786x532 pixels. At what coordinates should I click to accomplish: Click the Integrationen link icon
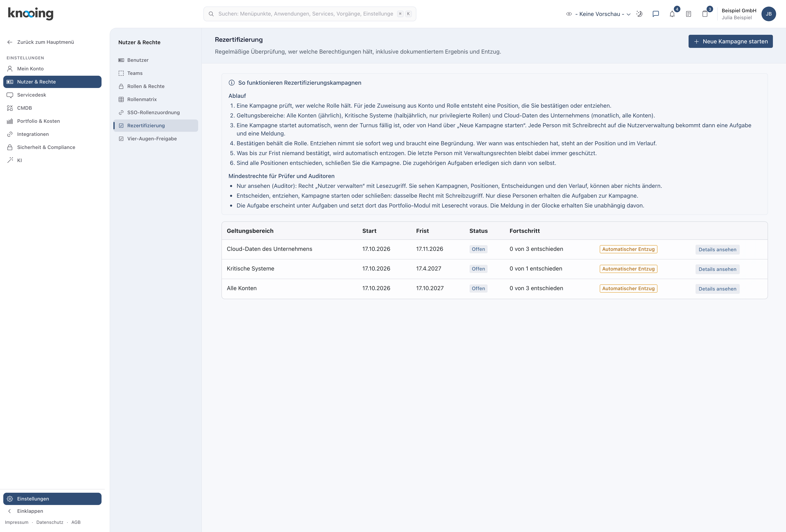[x=10, y=134]
